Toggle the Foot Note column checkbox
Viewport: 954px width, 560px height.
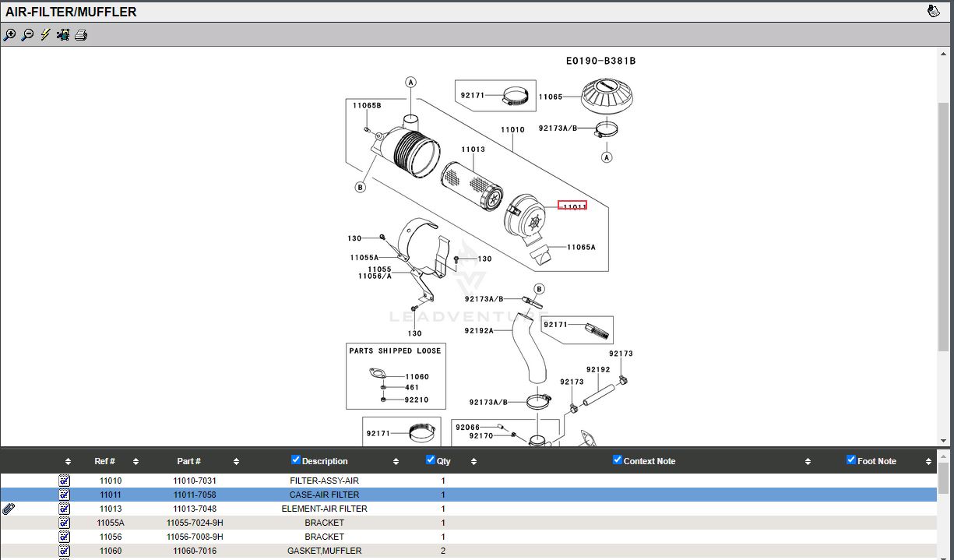(851, 460)
